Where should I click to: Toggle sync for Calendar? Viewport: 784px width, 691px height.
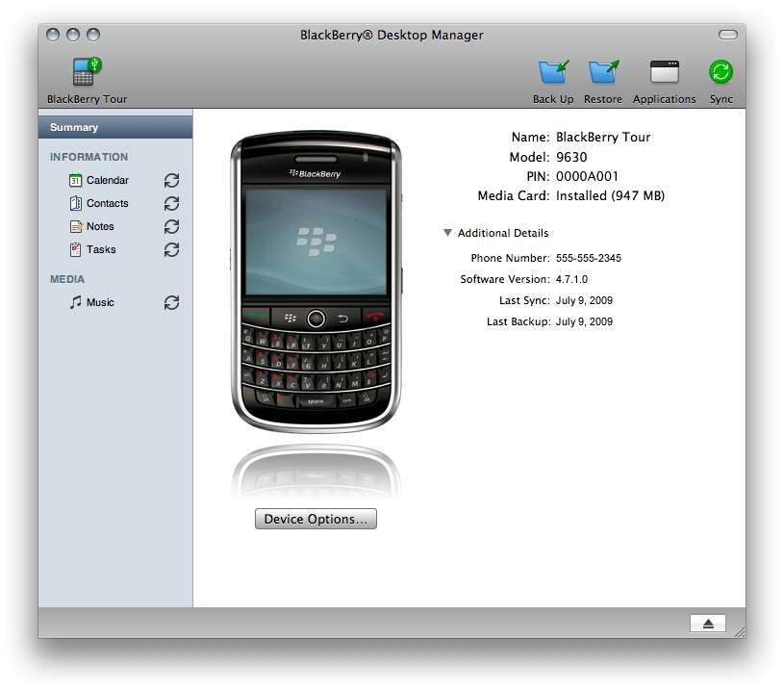171,180
